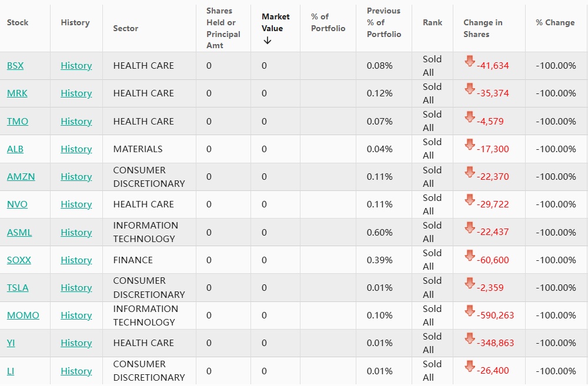This screenshot has width=588, height=386.
Task: Click the Sector column header
Action: click(126, 28)
